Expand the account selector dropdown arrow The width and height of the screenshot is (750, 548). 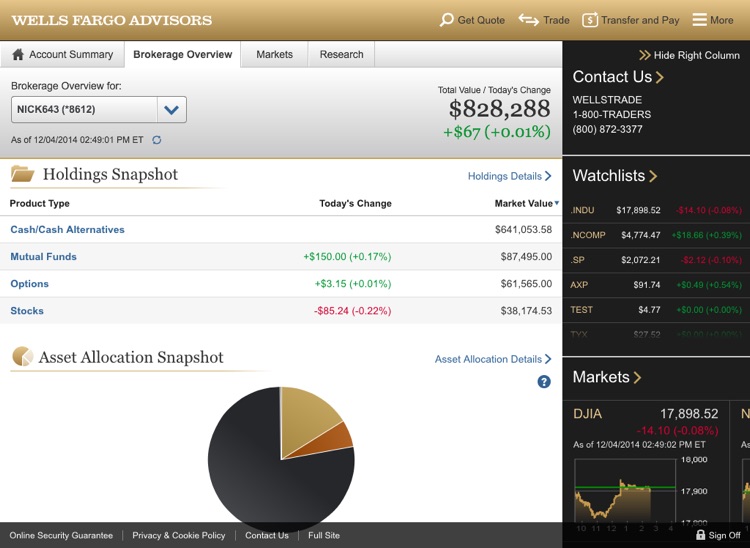(x=171, y=110)
